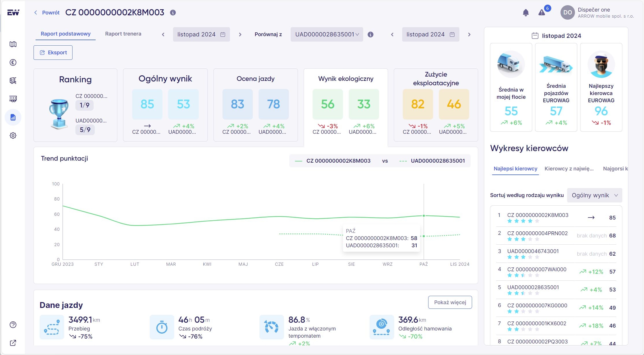Viewport: 644px width, 355px height.
Task: Switch to Raport trenera tab
Action: (x=123, y=34)
